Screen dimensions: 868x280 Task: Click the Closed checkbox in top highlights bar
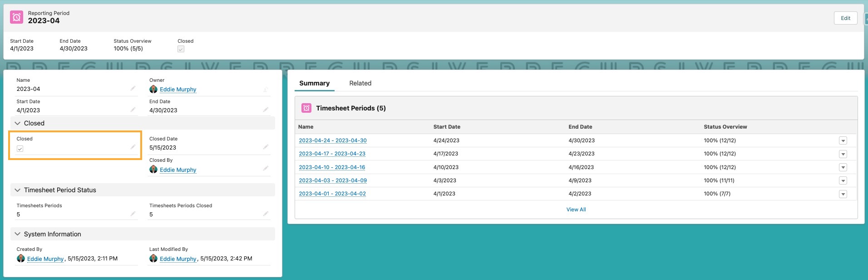pyautogui.click(x=181, y=49)
